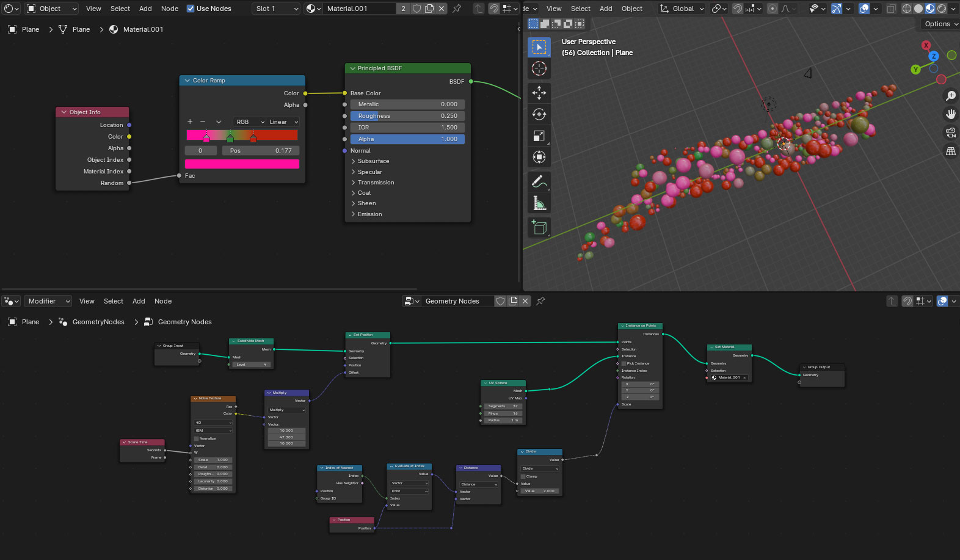960x560 pixels.
Task: Open the Add menu in shader editor
Action: coord(145,9)
